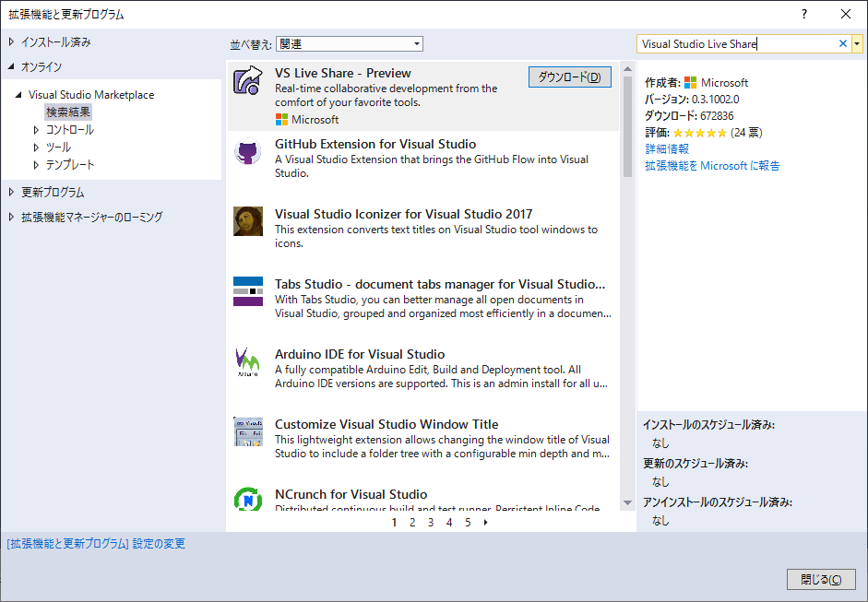Click the ダウンロード button for VS Live Share
868x602 pixels.
pos(569,77)
